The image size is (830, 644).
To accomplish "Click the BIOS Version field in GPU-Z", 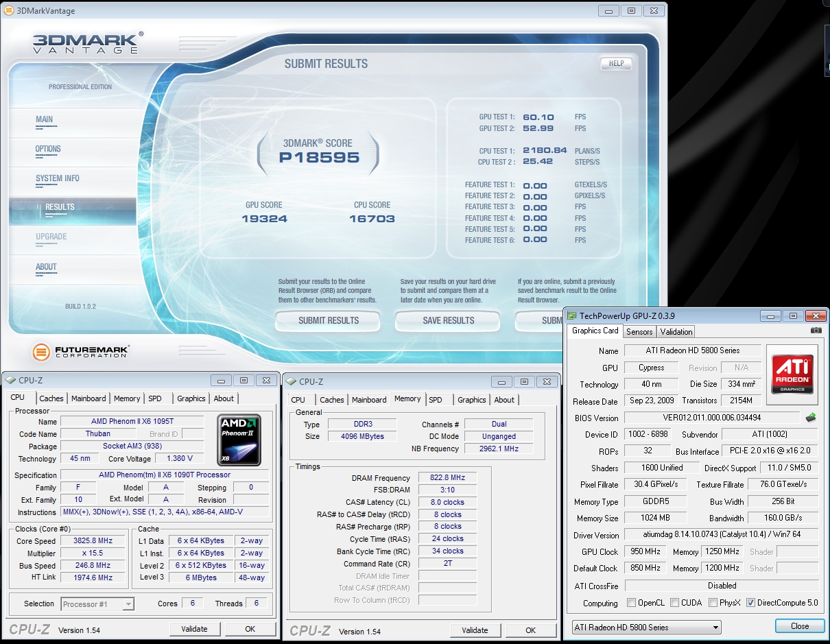I will [x=712, y=418].
